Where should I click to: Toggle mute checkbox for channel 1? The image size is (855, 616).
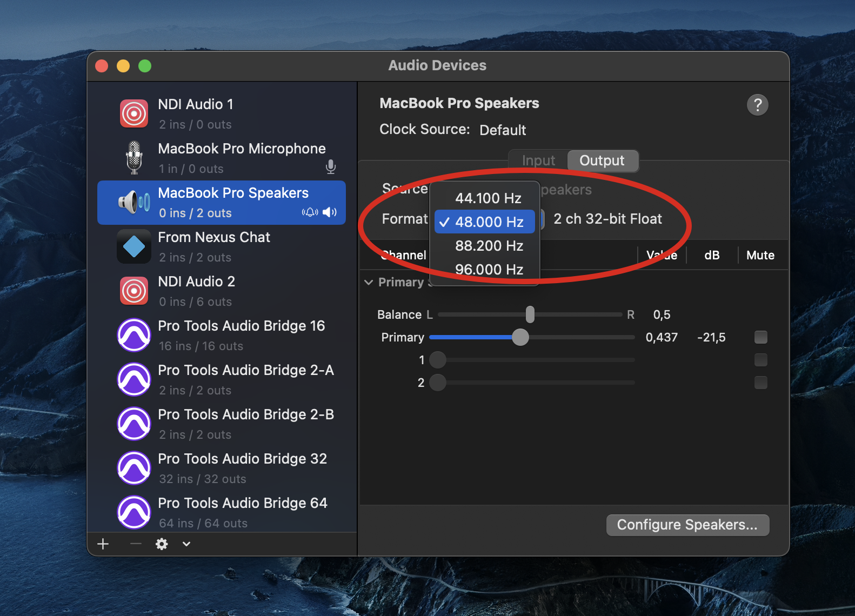[x=760, y=360]
